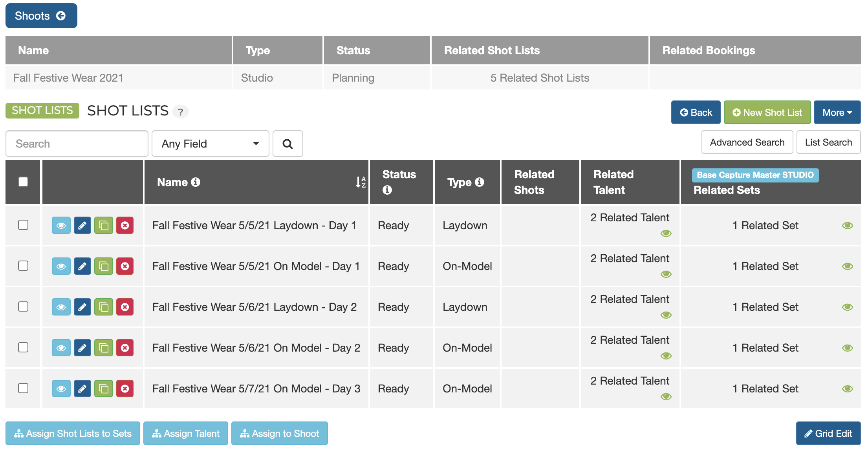Edit the 5/5/21 On Model Day 1 row
The width and height of the screenshot is (868, 456).
click(82, 266)
